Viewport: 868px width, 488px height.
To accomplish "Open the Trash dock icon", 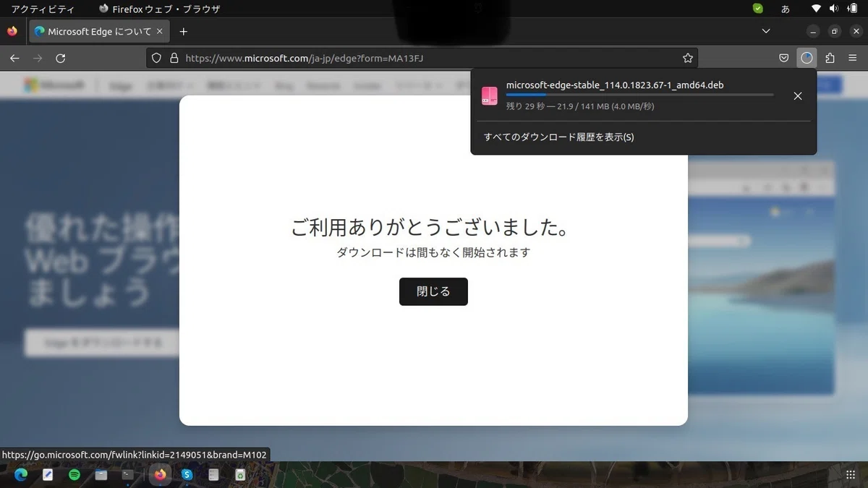I will tap(240, 475).
